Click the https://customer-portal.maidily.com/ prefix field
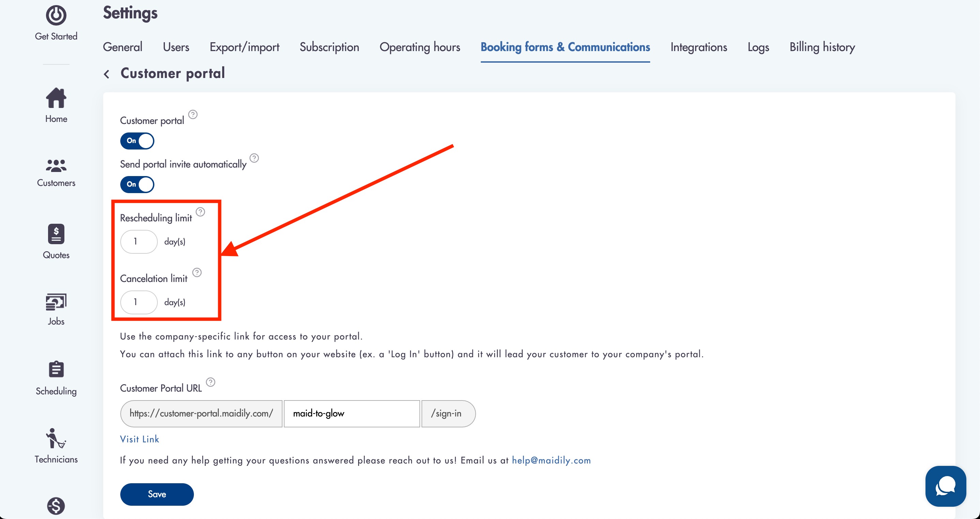The height and width of the screenshot is (519, 980). 201,414
